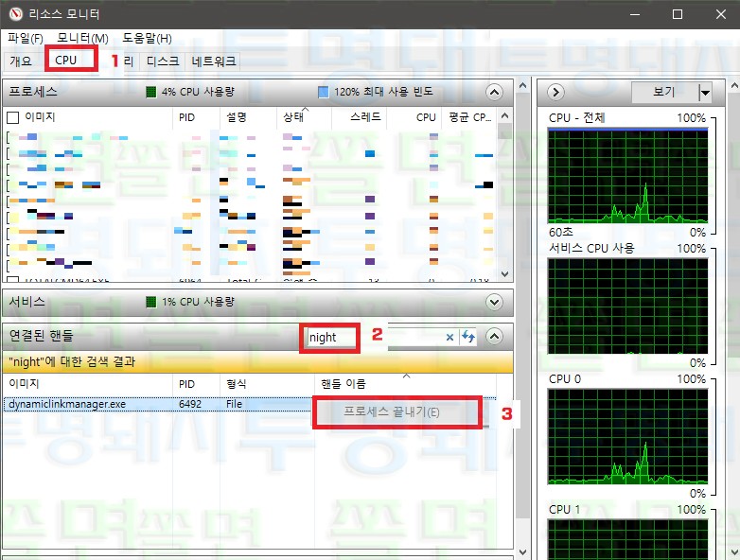
Task: Click the main pane scrollbar up arrow
Action: 522,85
